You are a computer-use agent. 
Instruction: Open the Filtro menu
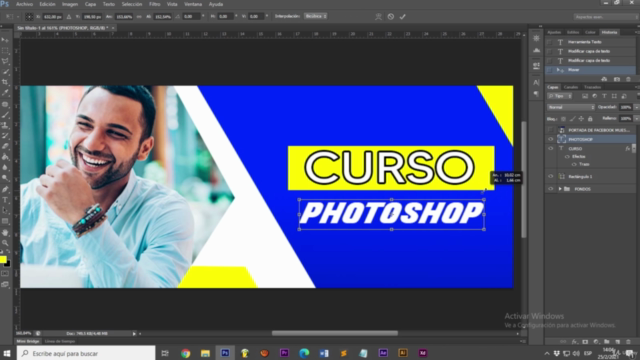155,4
